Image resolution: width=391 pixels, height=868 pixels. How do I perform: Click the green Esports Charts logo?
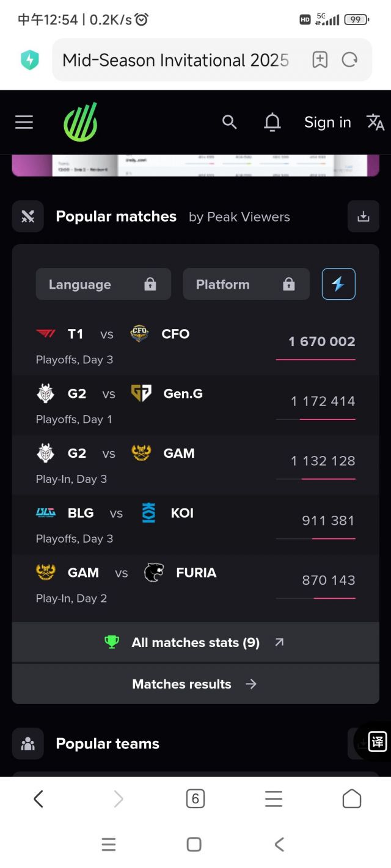coord(81,122)
